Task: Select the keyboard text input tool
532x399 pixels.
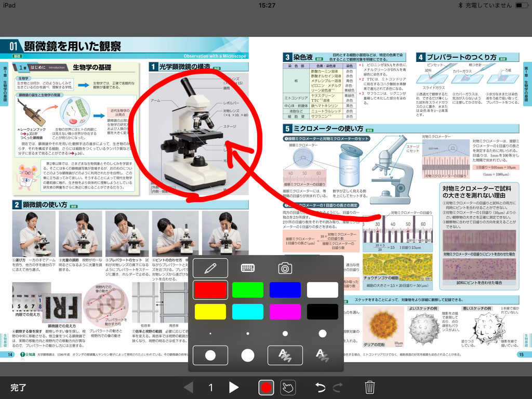Action: tap(248, 268)
